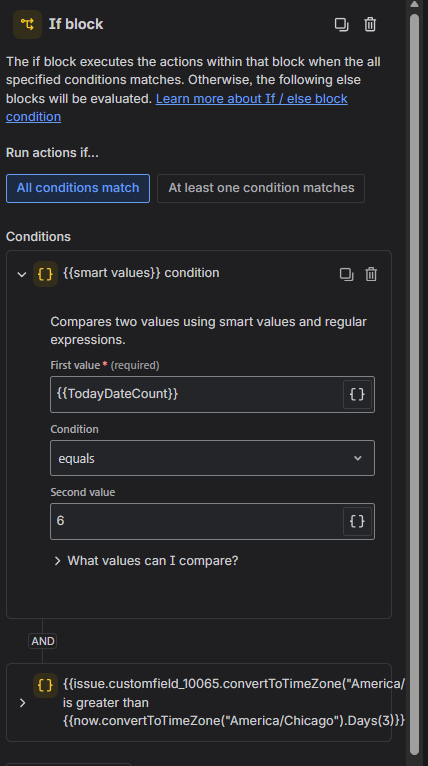Click the vertical scrollbar thumb

tap(414, 383)
